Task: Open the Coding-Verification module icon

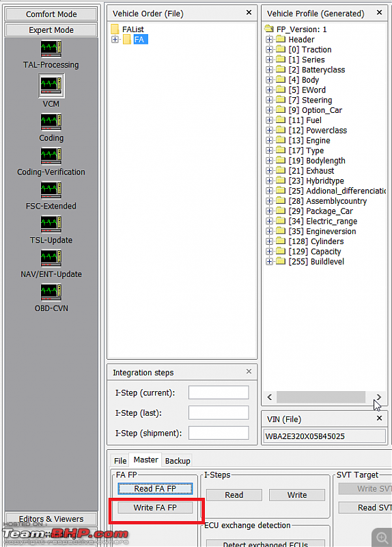Action: coord(51,156)
